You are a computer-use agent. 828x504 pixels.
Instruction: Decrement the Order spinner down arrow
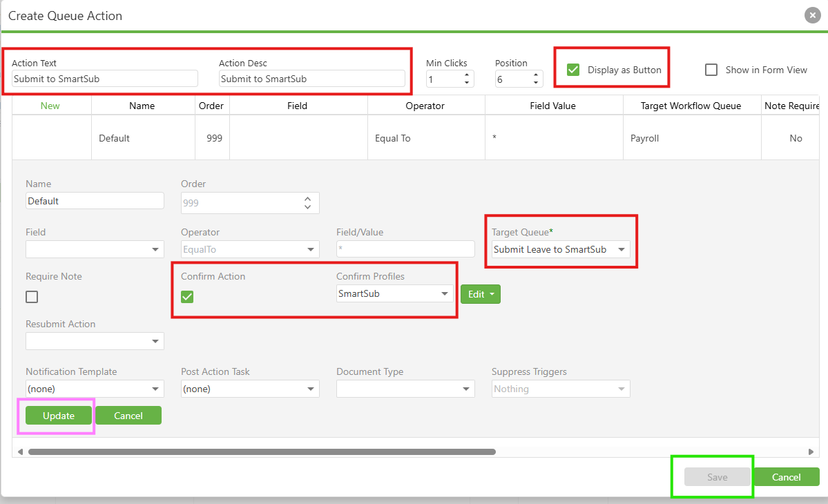308,207
